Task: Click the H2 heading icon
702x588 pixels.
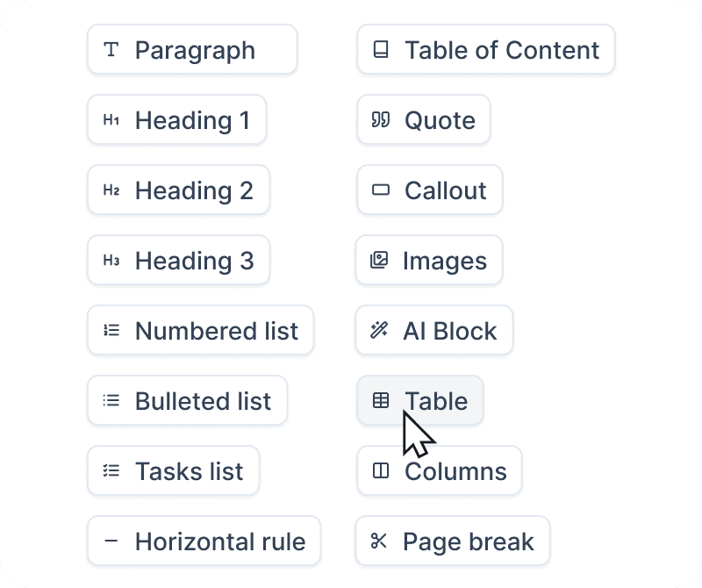Action: (x=111, y=190)
